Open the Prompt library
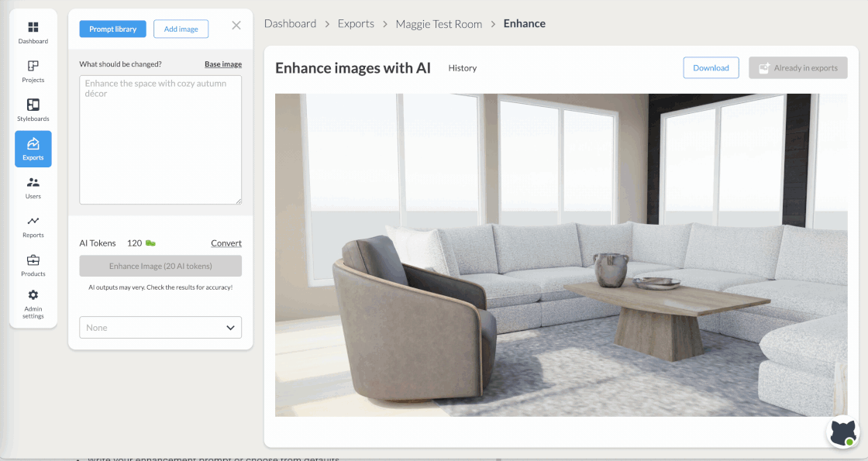 tap(112, 29)
